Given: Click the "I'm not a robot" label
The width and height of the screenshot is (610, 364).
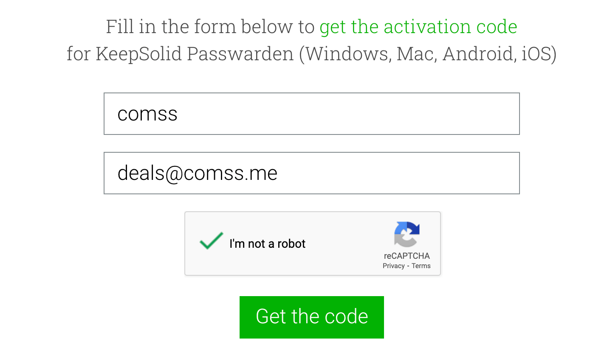Looking at the screenshot, I should coord(267,244).
